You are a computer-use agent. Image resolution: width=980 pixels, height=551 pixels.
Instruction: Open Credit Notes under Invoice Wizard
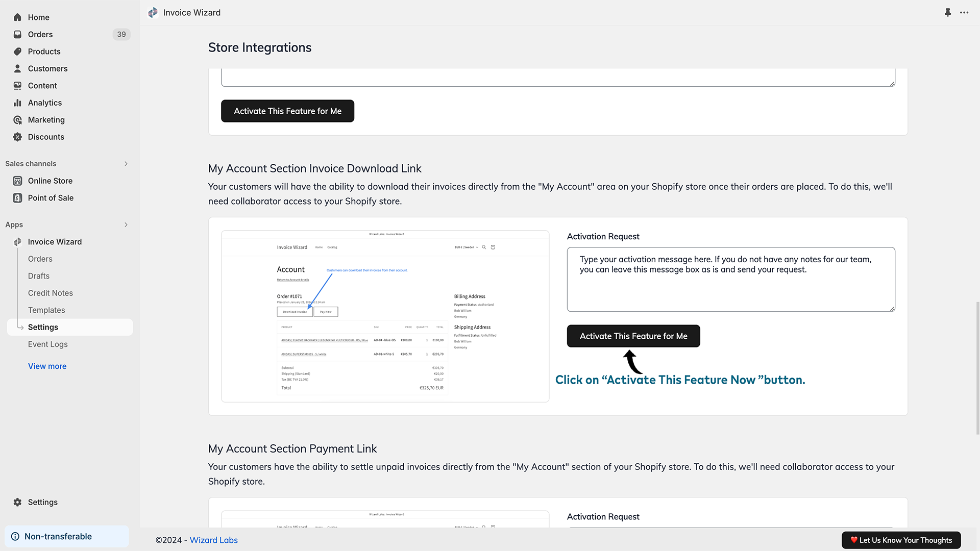point(51,293)
